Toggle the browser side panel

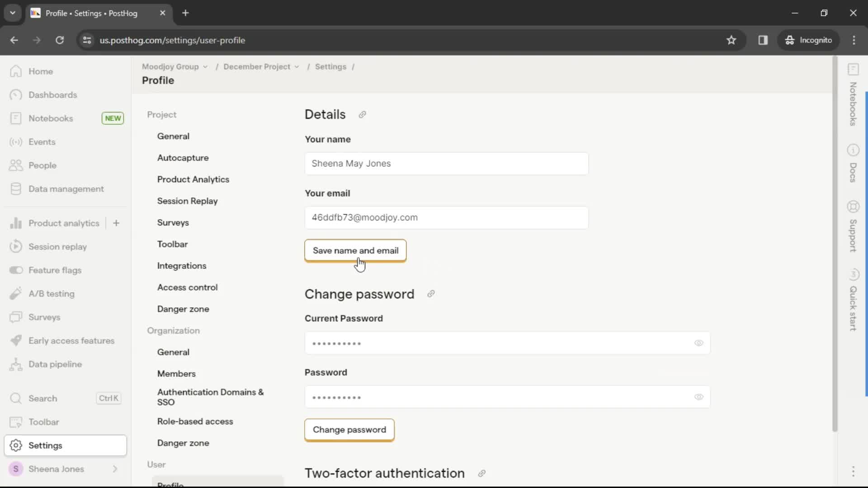point(763,40)
